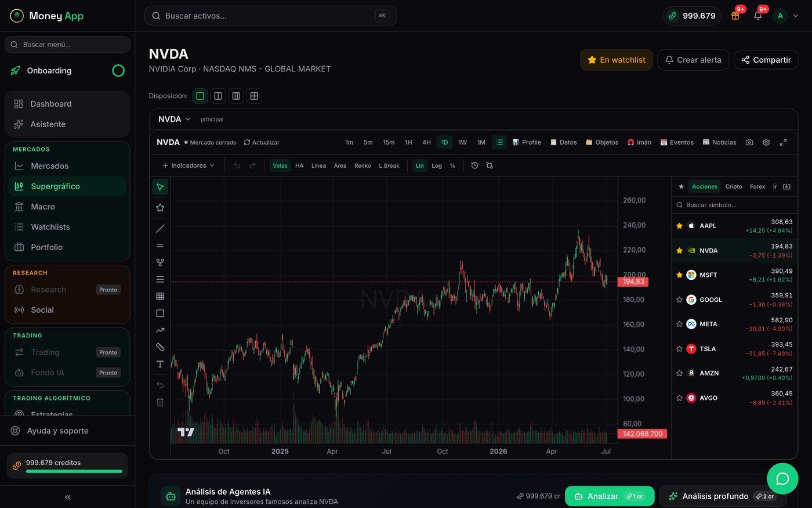This screenshot has height=508, width=812.
Task: Select the 1W timeframe
Action: [462, 142]
